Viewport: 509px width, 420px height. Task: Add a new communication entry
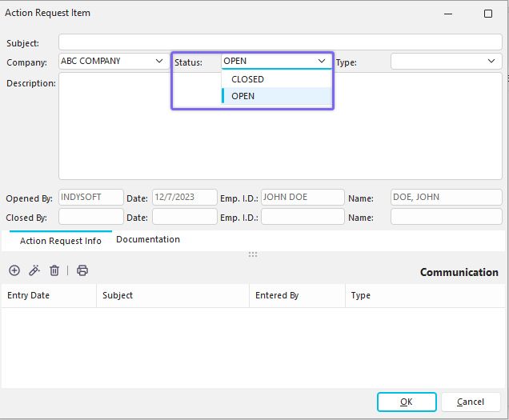(14, 270)
